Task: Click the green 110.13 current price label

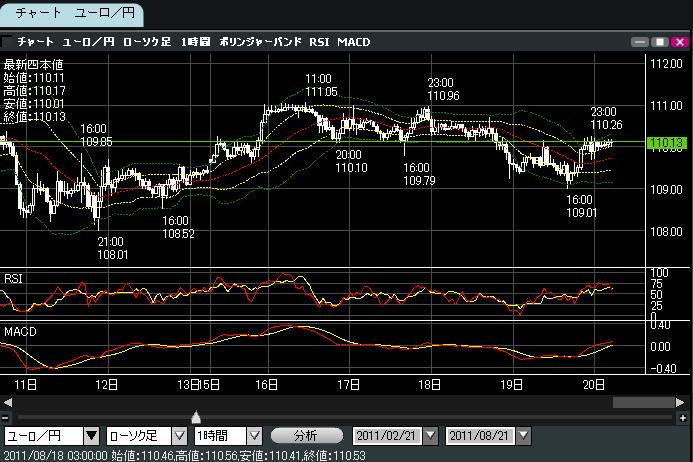Action: coord(663,143)
